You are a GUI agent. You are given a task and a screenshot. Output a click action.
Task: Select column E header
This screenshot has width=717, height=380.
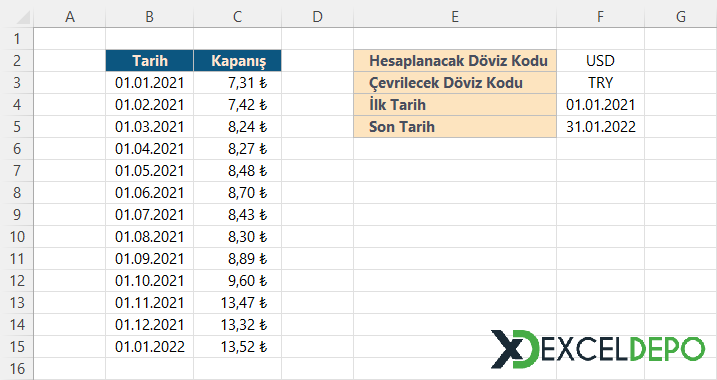pyautogui.click(x=455, y=17)
